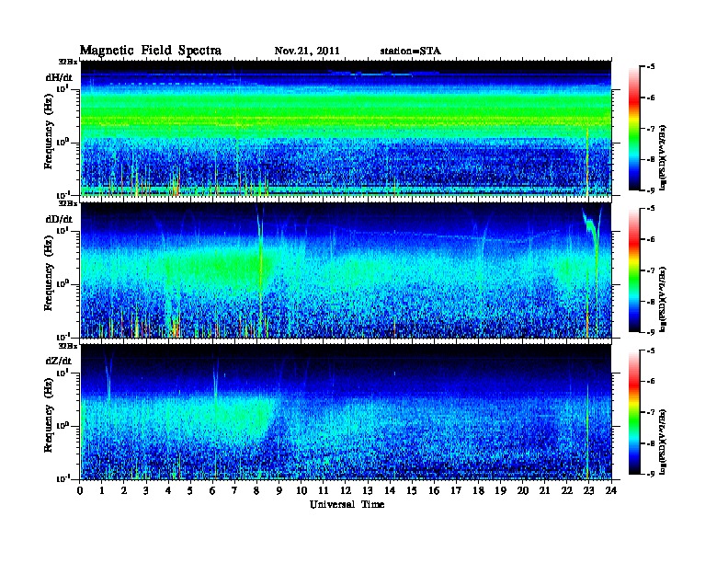Screen dimensions: 728x563
Task: Click the -8 value on dD/dt color bar
Action: pyautogui.click(x=651, y=301)
